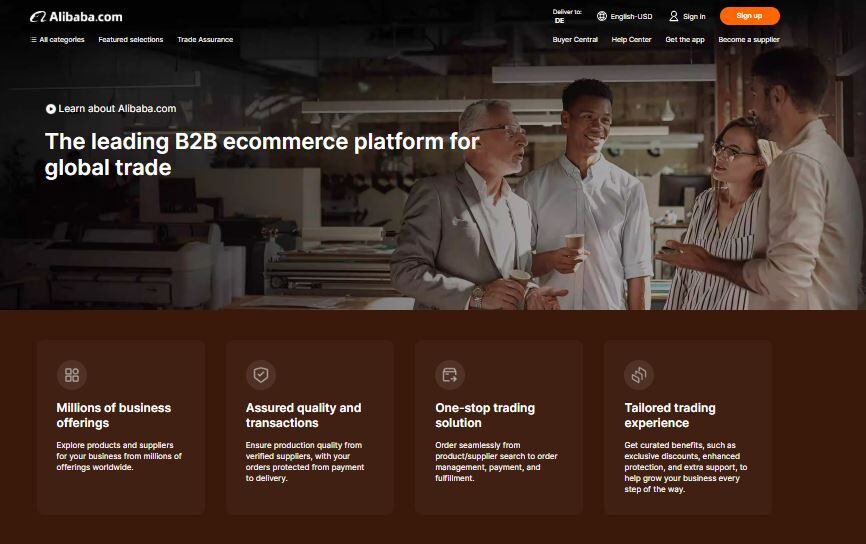Select the One-stop trading solution heading
Screen dimensions: 866x544
click(485, 415)
